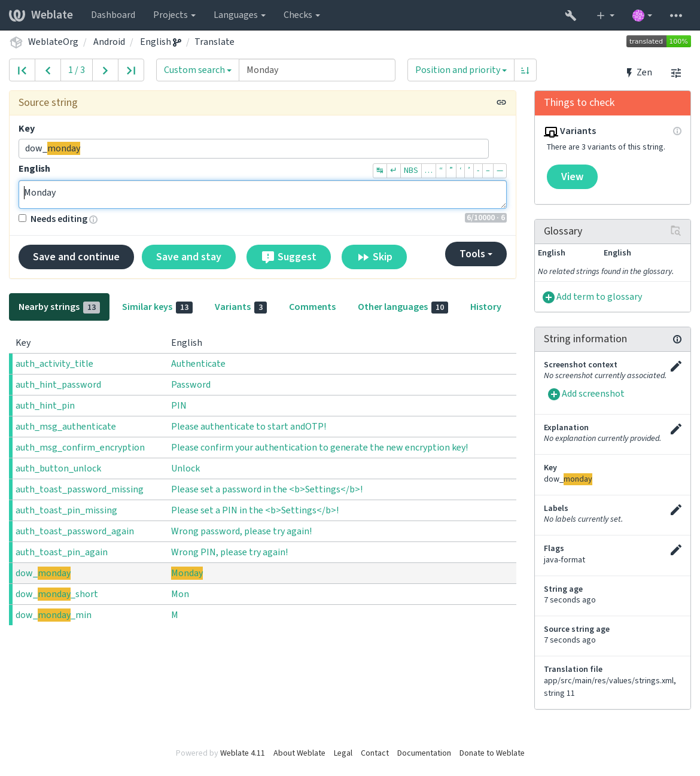Open Documentation footer link
The height and width of the screenshot is (776, 700).
pos(424,753)
